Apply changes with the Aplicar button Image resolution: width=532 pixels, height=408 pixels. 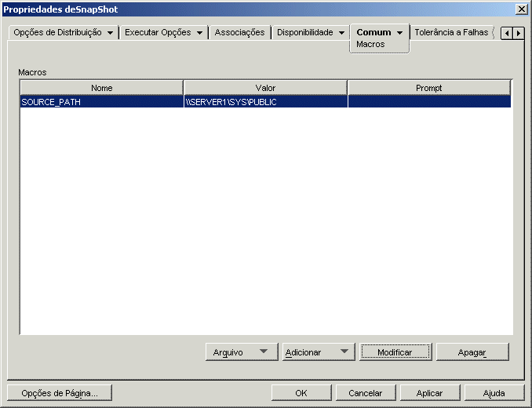[x=430, y=393]
